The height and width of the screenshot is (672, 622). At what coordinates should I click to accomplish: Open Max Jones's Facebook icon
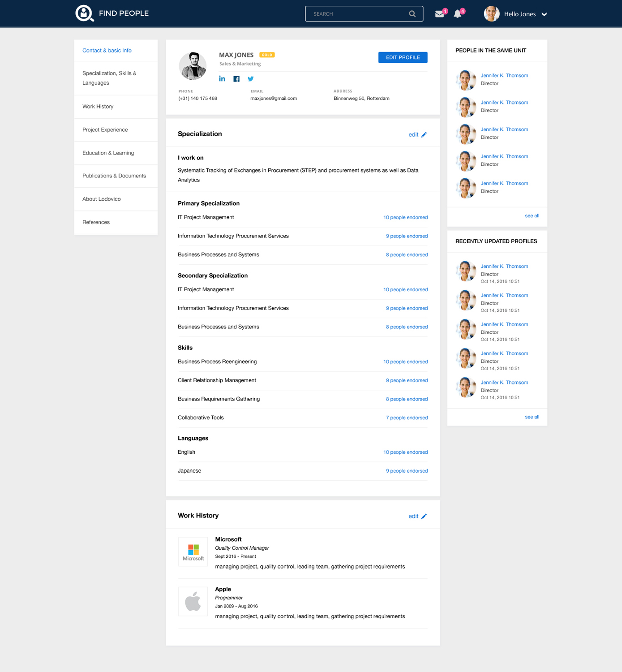coord(236,79)
